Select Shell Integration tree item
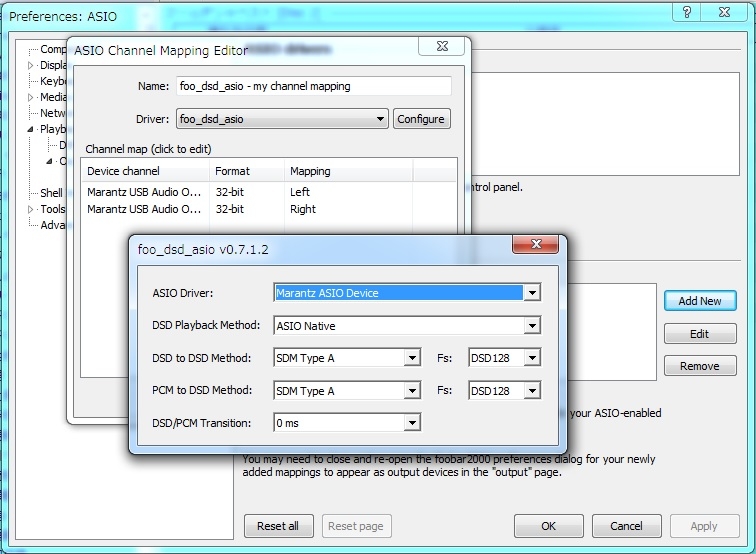Viewport: 756px width, 554px height. tap(51, 193)
